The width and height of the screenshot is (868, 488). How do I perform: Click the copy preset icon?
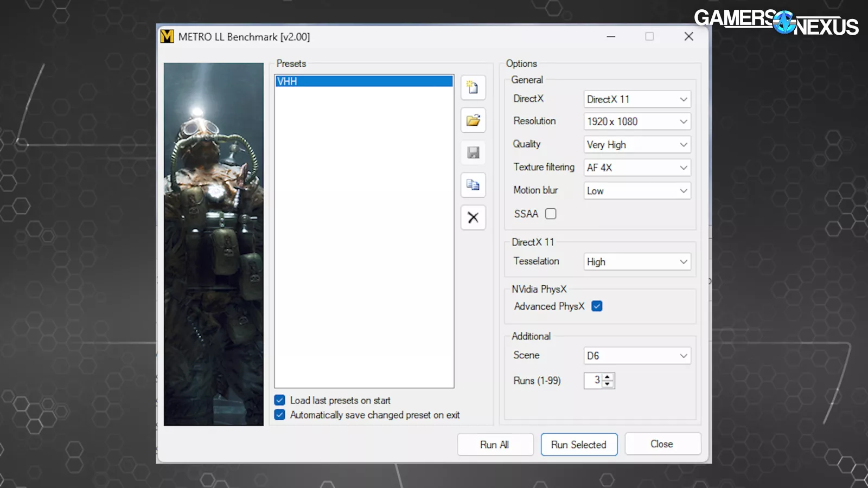(473, 185)
